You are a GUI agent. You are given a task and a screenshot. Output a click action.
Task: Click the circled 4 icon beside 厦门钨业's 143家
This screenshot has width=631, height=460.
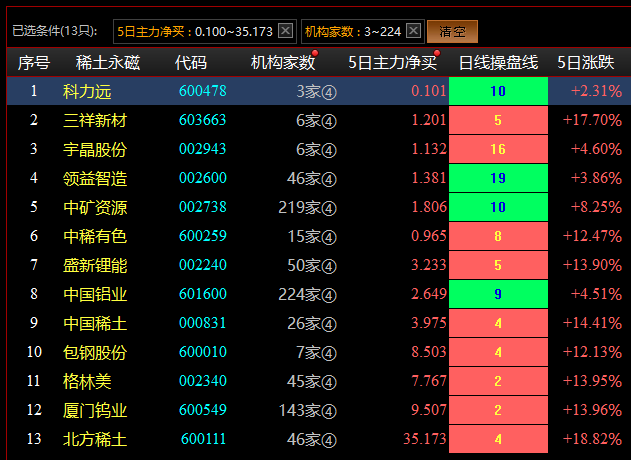pyautogui.click(x=329, y=411)
